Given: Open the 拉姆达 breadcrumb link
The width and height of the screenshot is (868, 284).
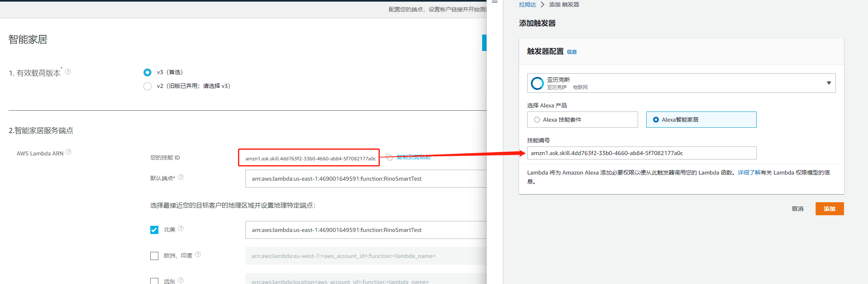Looking at the screenshot, I should pyautogui.click(x=528, y=4).
